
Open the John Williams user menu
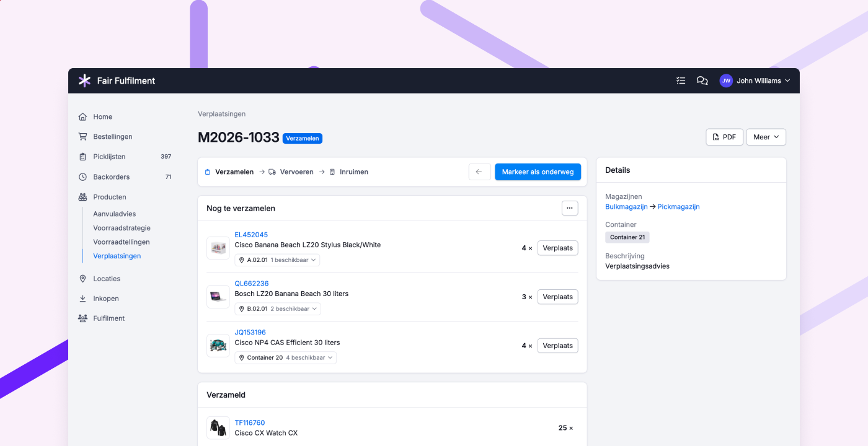[x=755, y=81]
